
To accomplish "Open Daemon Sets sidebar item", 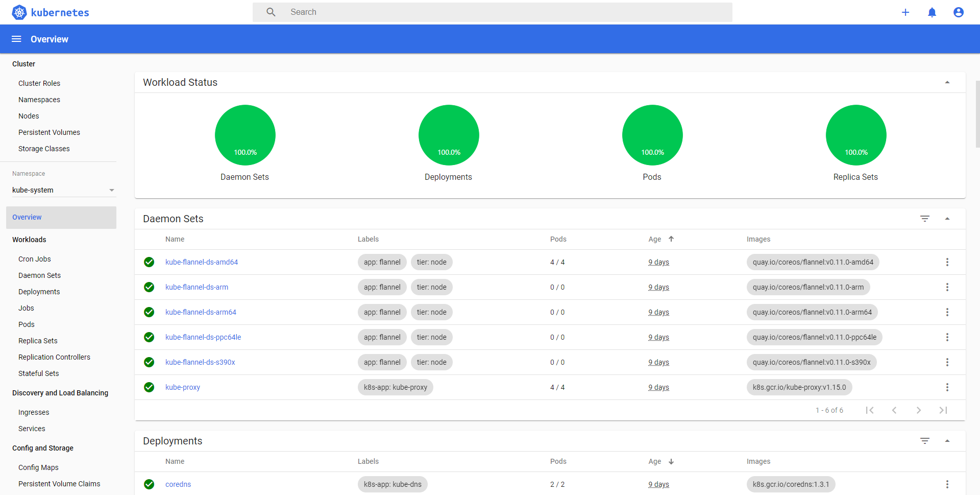I will point(39,275).
